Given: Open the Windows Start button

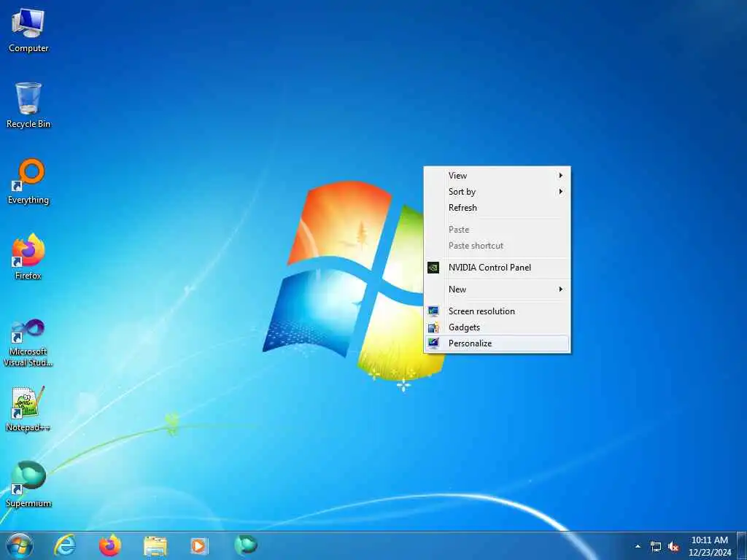Looking at the screenshot, I should click(20, 545).
